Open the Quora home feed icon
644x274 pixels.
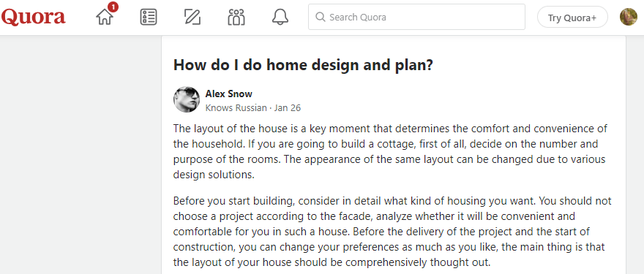[x=105, y=18]
